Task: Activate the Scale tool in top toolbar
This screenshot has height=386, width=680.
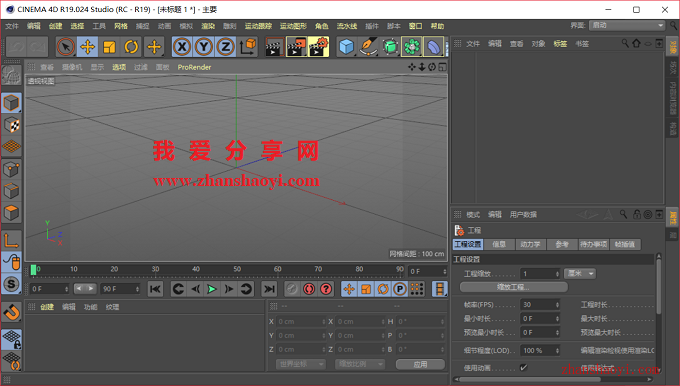Action: 109,47
